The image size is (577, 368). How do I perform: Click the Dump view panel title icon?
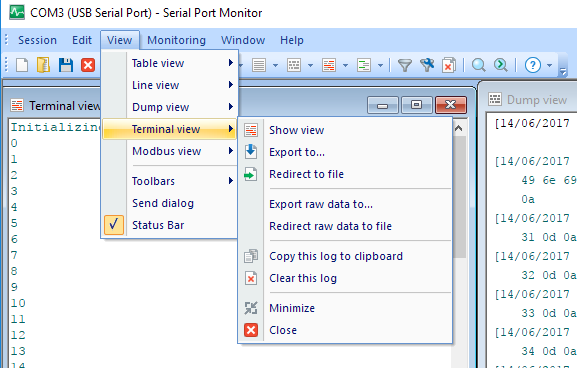tap(495, 99)
